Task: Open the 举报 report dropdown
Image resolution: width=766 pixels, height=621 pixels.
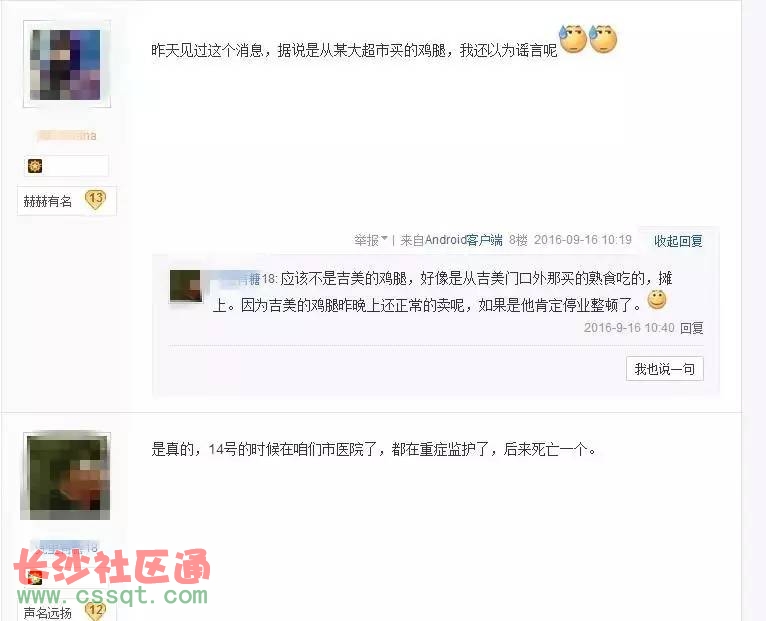Action: (371, 240)
